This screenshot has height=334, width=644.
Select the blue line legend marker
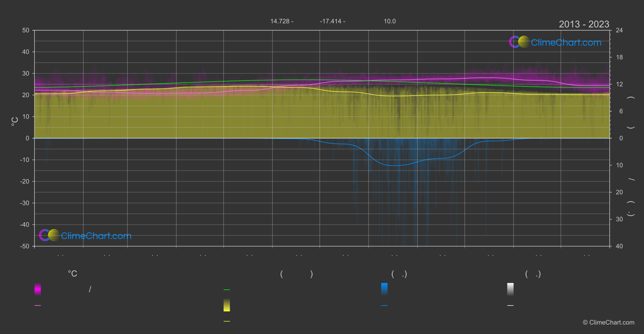click(384, 306)
